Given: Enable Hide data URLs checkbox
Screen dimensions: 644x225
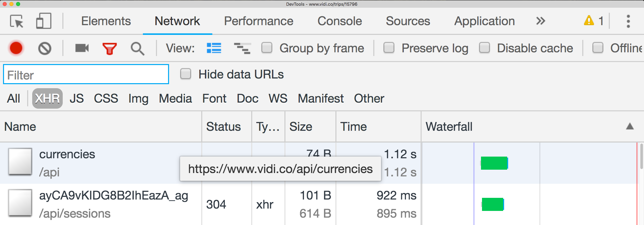Looking at the screenshot, I should 186,74.
